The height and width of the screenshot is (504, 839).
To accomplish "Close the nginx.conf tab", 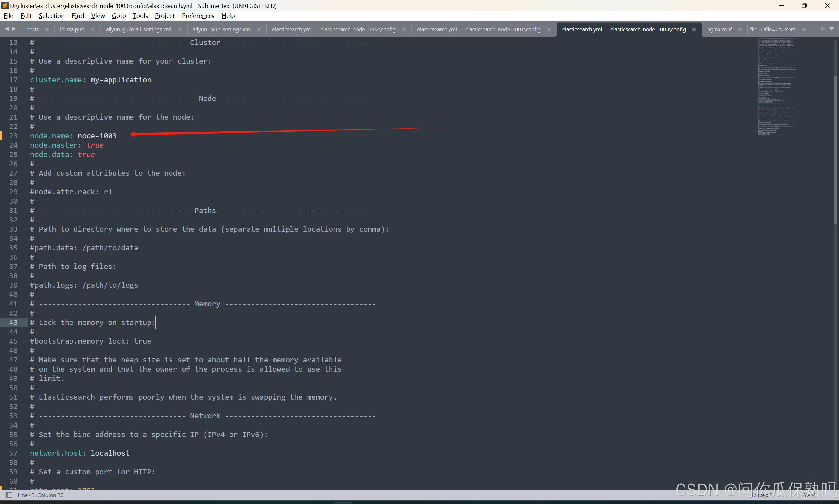I will click(x=740, y=29).
